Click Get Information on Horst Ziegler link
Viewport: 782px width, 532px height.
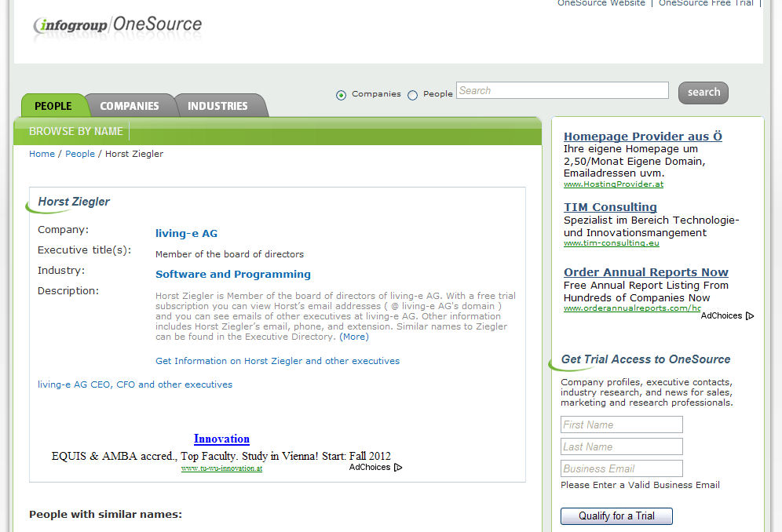(x=277, y=360)
